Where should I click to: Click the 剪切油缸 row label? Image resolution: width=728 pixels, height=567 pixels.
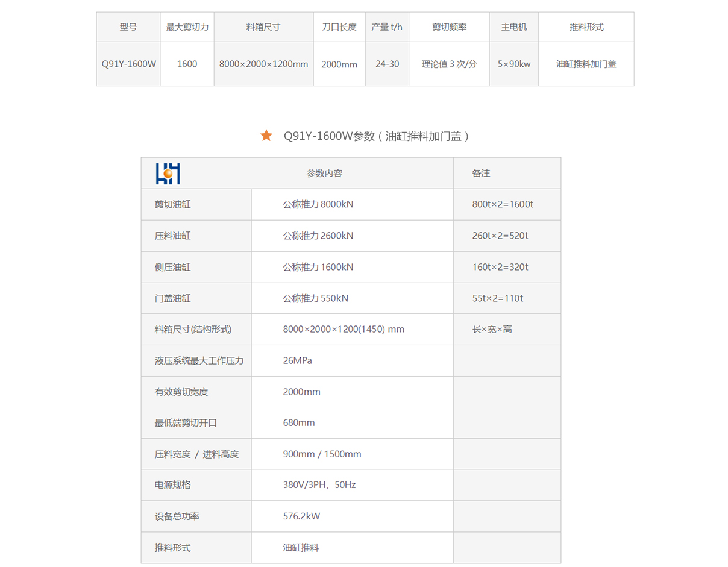173,204
